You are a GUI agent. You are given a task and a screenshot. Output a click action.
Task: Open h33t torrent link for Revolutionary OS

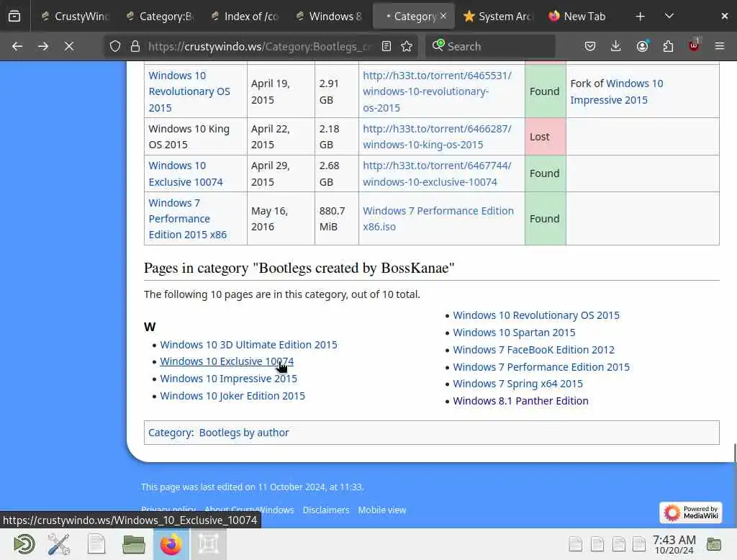click(x=437, y=91)
